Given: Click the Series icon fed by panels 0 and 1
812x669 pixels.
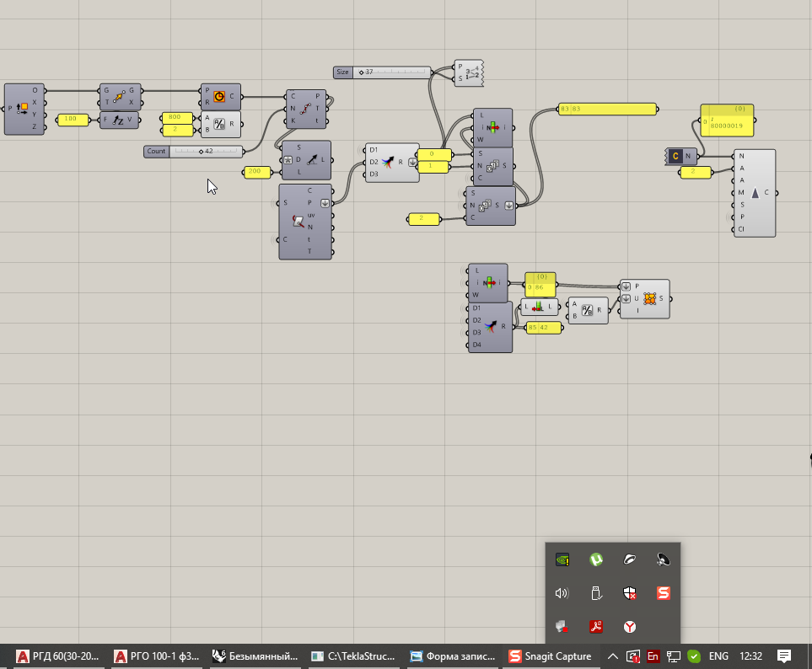Looking at the screenshot, I should point(492,166).
